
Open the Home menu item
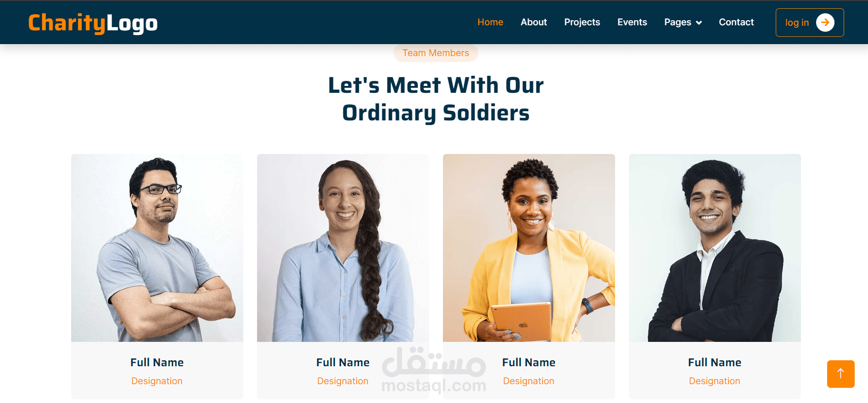click(490, 22)
